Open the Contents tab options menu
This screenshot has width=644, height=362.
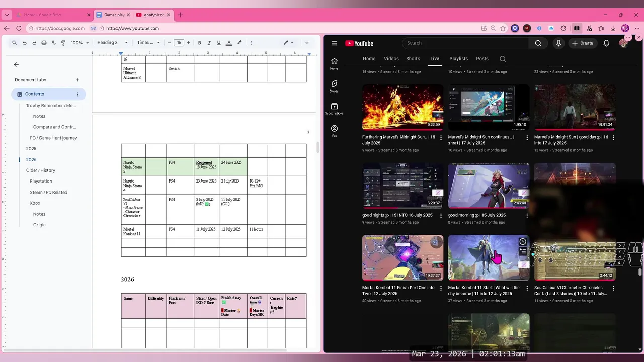coord(77,94)
